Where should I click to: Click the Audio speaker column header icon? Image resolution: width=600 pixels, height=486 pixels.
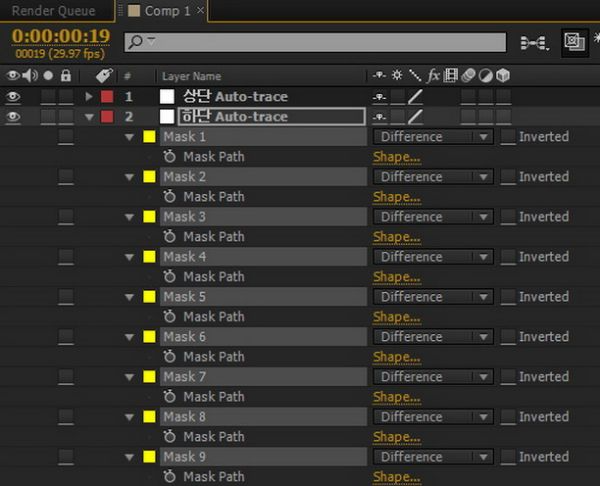30,75
